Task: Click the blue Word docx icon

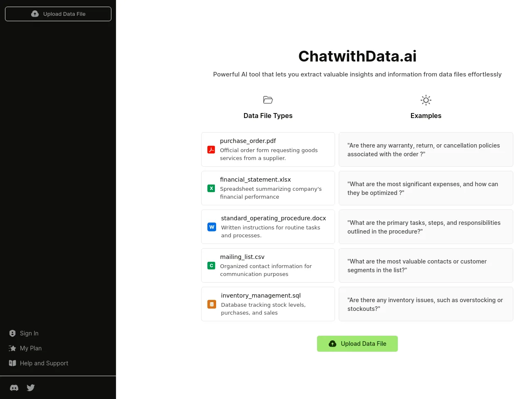Action: (x=212, y=227)
